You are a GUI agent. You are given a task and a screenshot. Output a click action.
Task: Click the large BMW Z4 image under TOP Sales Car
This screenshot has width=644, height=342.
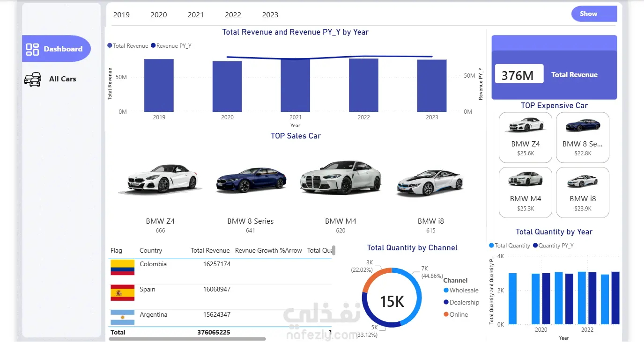coord(160,179)
